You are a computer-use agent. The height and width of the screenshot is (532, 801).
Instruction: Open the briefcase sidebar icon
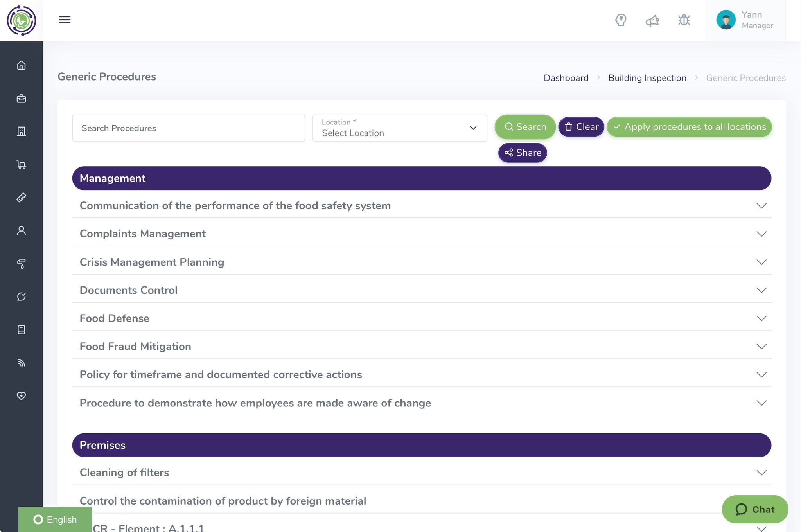tap(22, 99)
